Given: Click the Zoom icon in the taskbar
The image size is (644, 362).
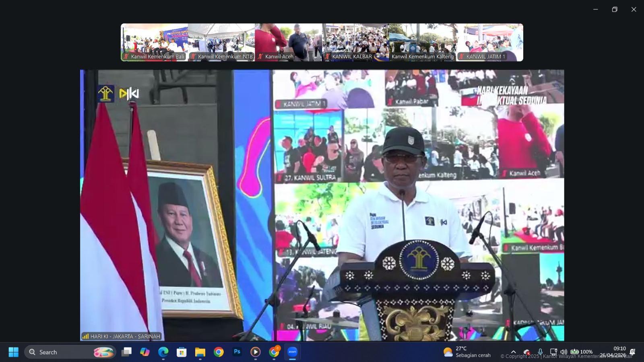Looking at the screenshot, I should click(x=292, y=352).
